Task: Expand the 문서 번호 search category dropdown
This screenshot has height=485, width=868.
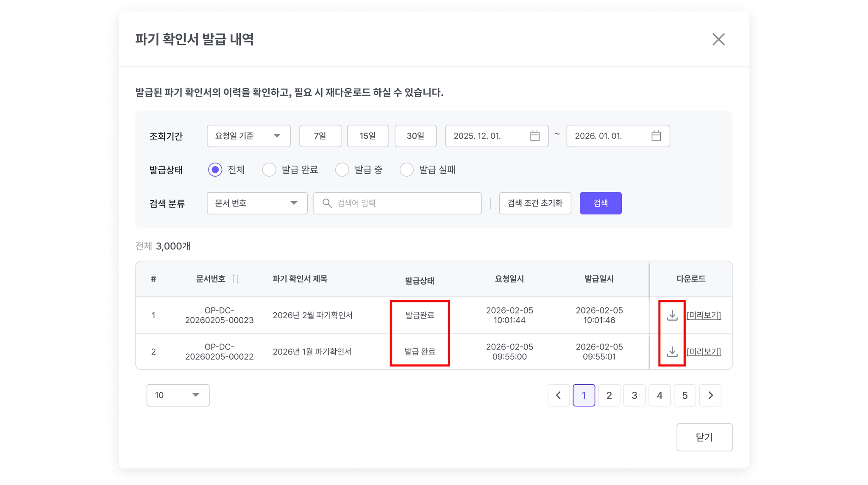Action: pos(257,203)
